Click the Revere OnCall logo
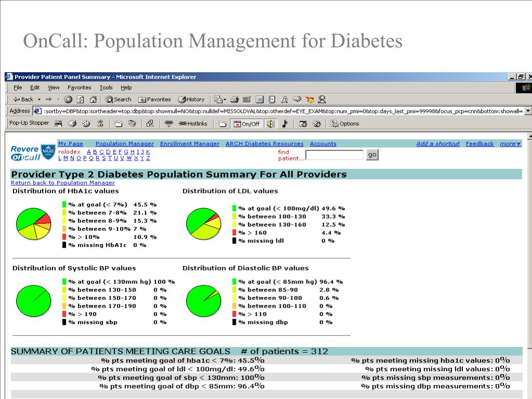Image resolution: width=532 pixels, height=399 pixels. [33, 152]
